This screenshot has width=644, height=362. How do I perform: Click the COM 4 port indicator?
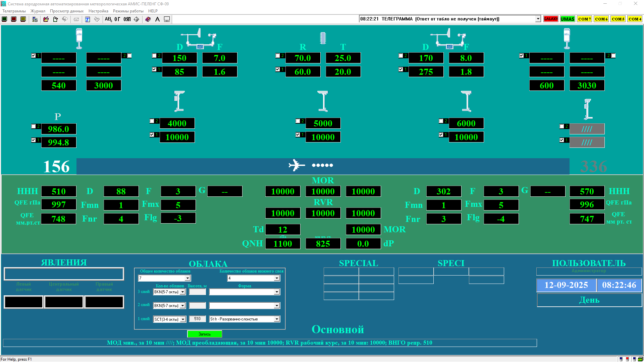[635, 19]
